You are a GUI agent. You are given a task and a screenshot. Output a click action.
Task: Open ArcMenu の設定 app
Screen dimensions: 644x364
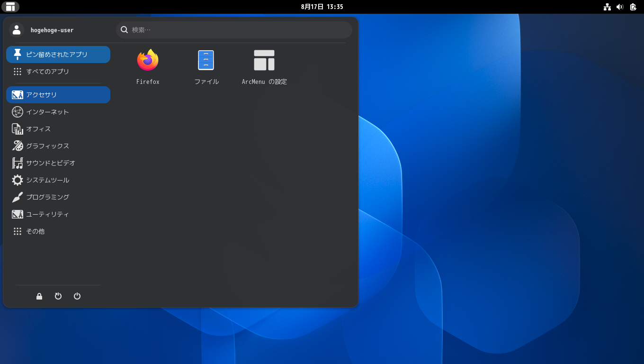coord(264,66)
